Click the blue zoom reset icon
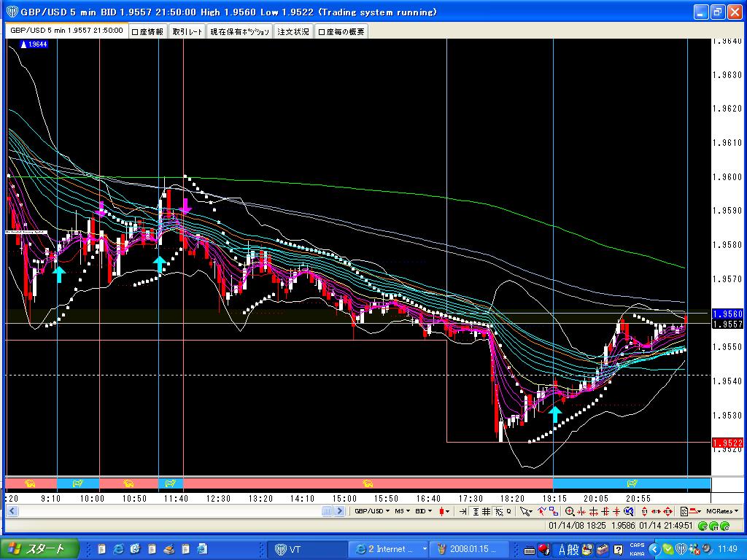This screenshot has height=560, width=747. (628, 511)
